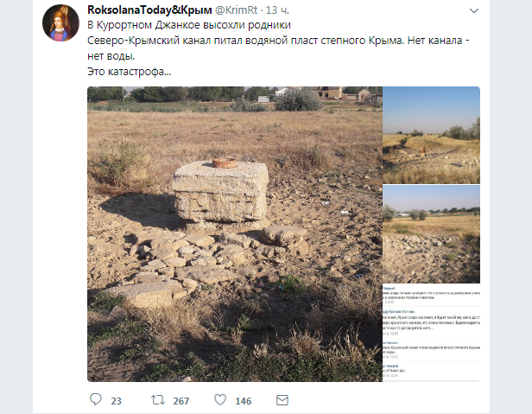The image size is (532, 414).
Task: Open the top-right dry field photo
Action: pos(431,135)
